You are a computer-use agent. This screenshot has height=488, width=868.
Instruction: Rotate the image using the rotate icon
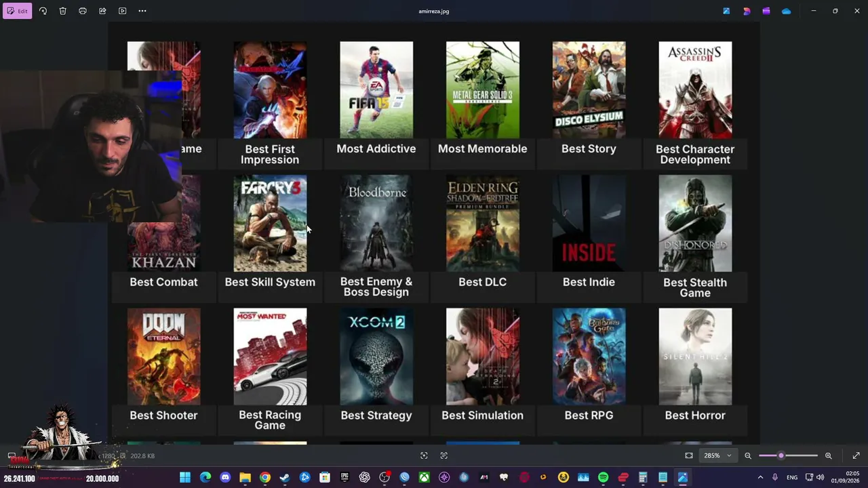click(43, 11)
